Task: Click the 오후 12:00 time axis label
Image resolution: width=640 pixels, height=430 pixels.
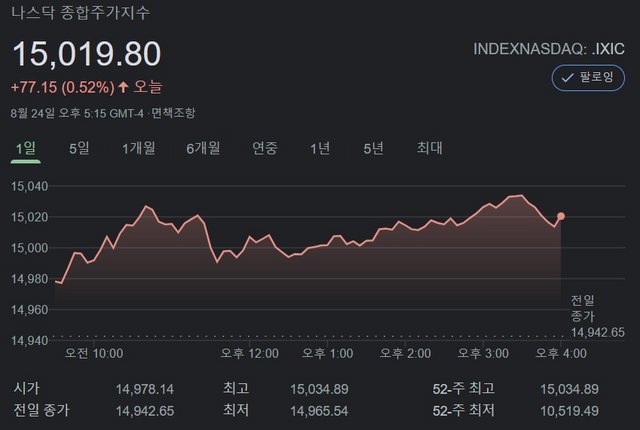Action: pos(249,353)
